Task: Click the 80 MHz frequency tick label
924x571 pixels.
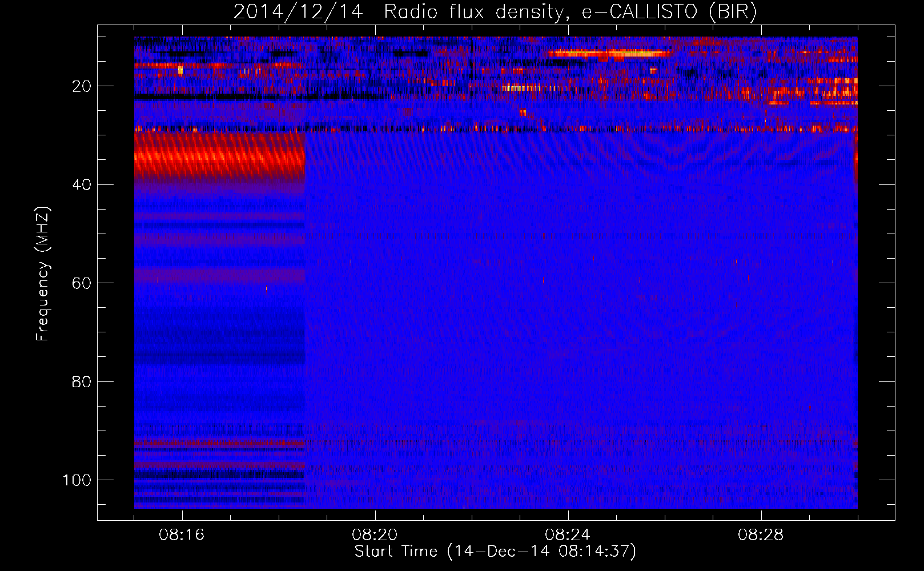Action: [82, 381]
